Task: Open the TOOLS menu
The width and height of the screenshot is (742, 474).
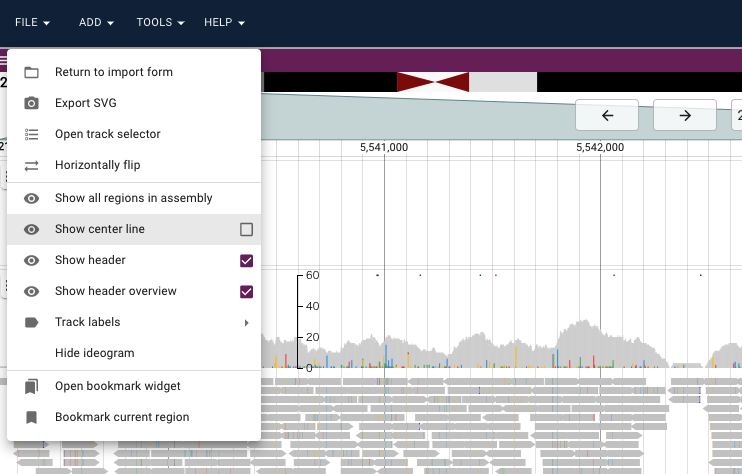Action: tap(160, 23)
